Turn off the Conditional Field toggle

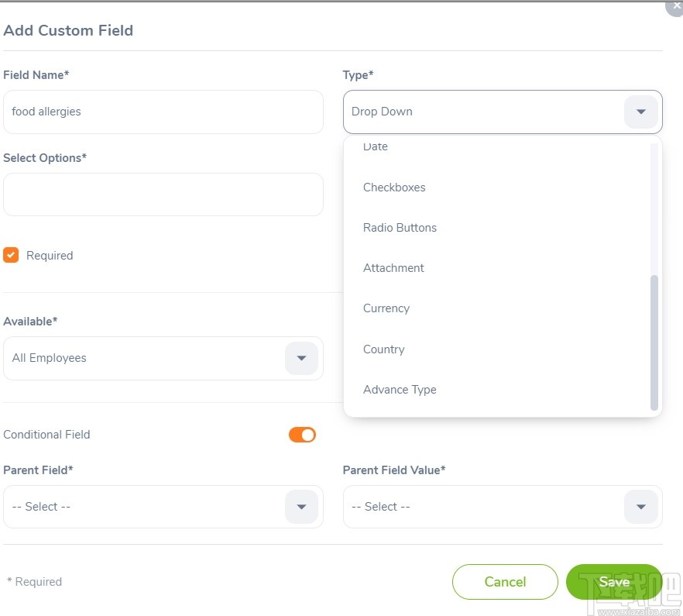click(302, 435)
